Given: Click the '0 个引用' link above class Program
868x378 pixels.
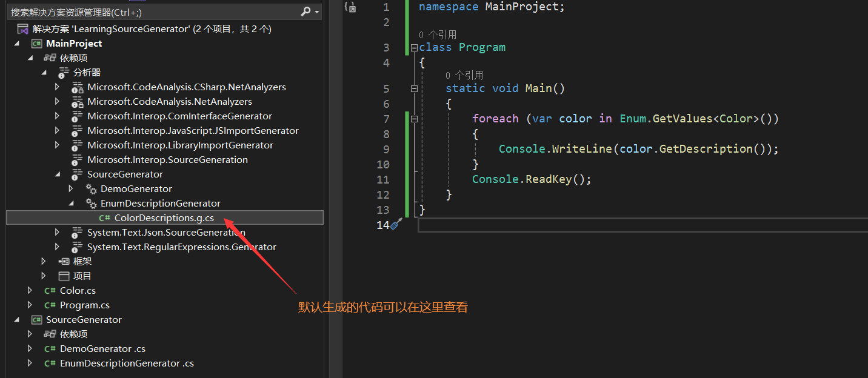Looking at the screenshot, I should pyautogui.click(x=438, y=35).
